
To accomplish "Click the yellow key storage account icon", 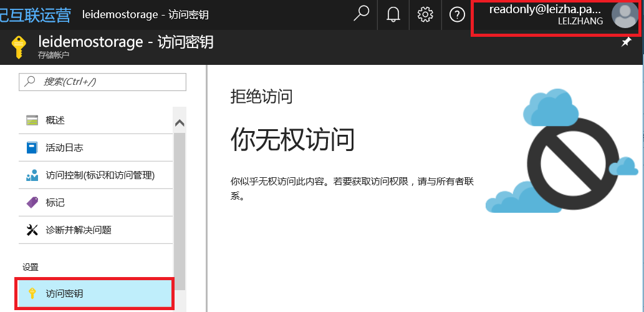I will tap(19, 47).
